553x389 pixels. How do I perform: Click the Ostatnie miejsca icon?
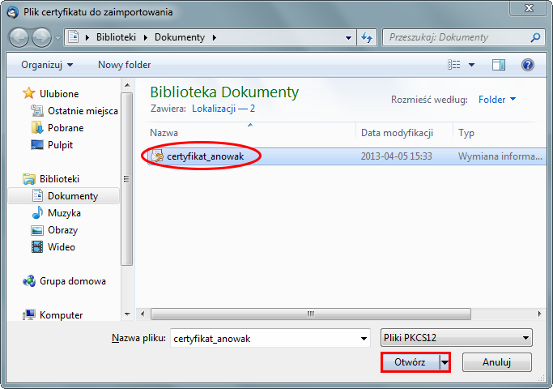pyautogui.click(x=37, y=111)
